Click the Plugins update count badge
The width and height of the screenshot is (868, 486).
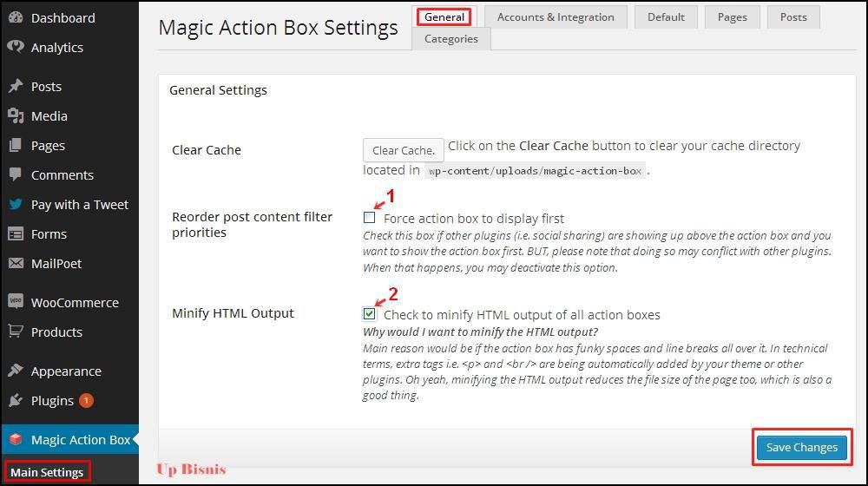(86, 400)
